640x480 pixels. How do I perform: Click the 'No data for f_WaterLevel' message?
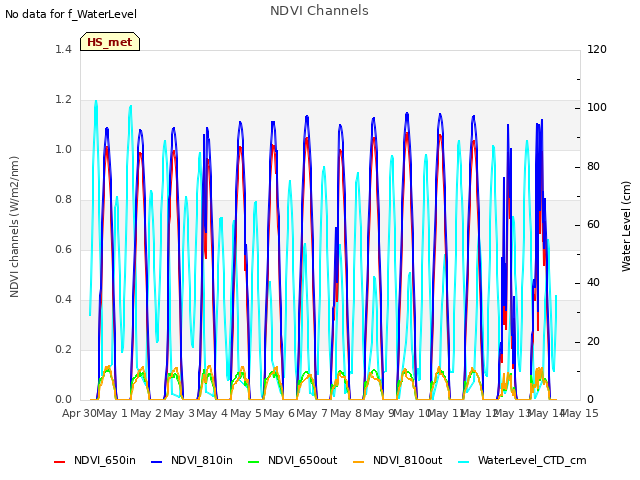pyautogui.click(x=71, y=14)
